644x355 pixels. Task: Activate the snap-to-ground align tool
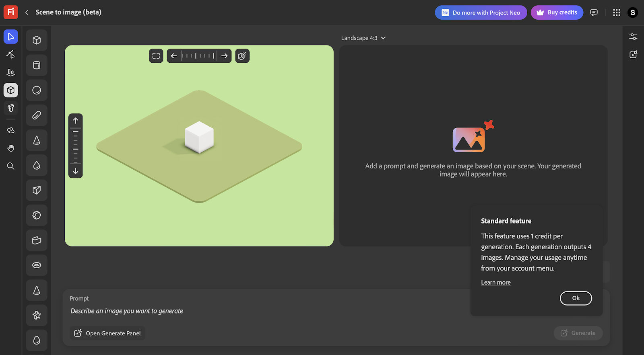coord(11,72)
